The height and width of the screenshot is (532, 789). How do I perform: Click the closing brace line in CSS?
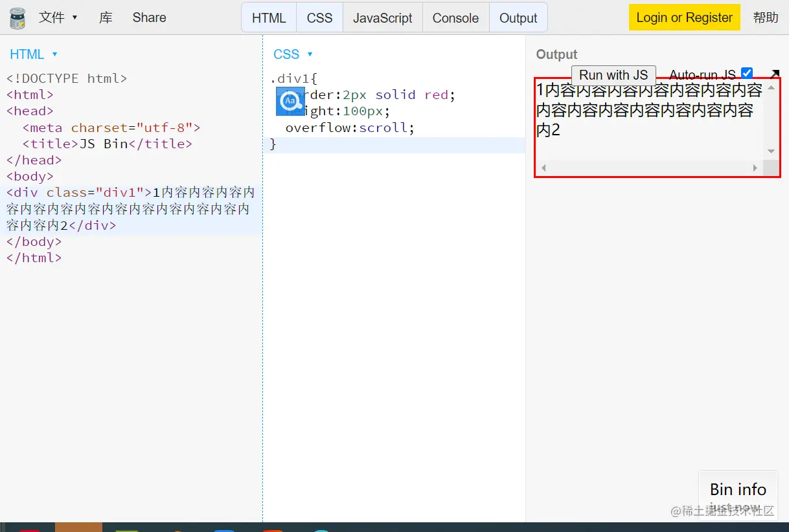point(273,144)
